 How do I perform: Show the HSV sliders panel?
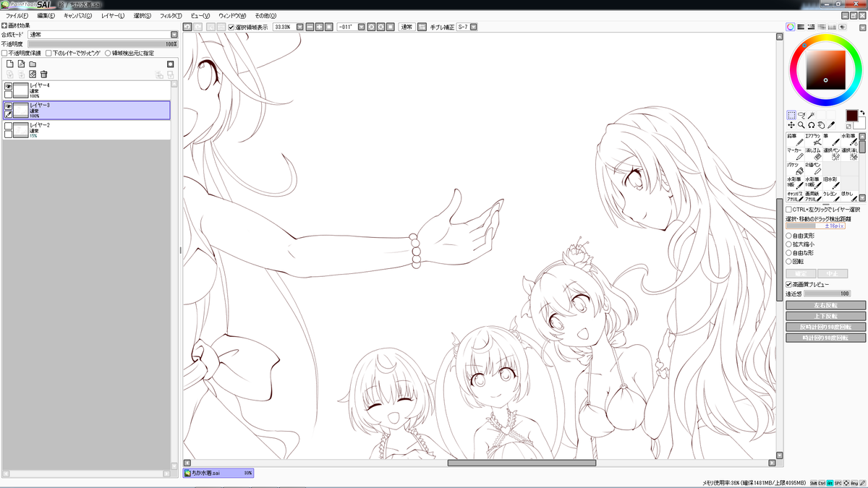811,27
